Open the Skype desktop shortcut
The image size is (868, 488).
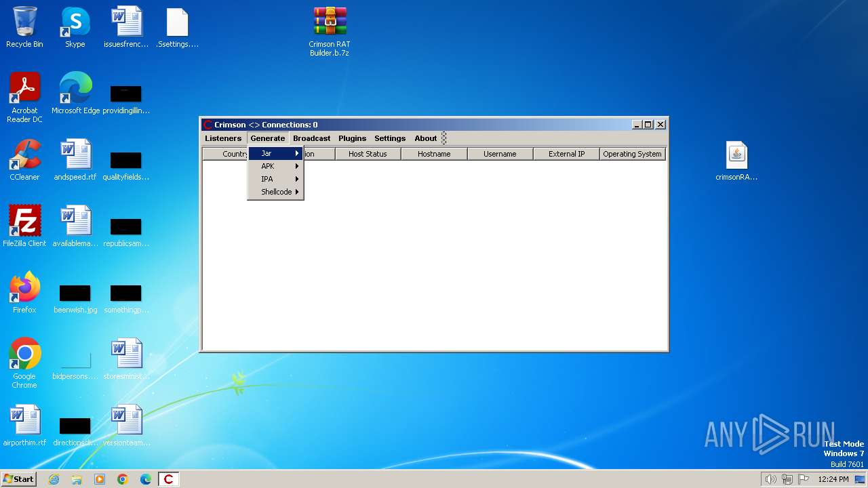pyautogui.click(x=75, y=27)
